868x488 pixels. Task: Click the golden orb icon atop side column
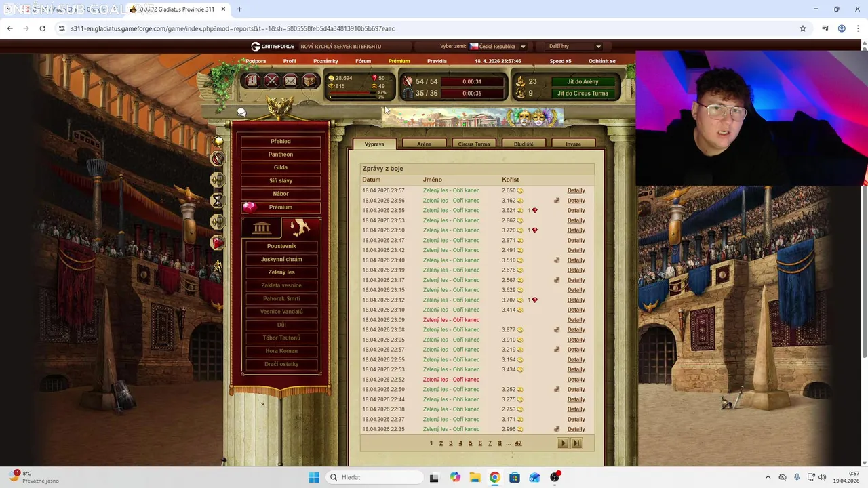[x=218, y=141]
